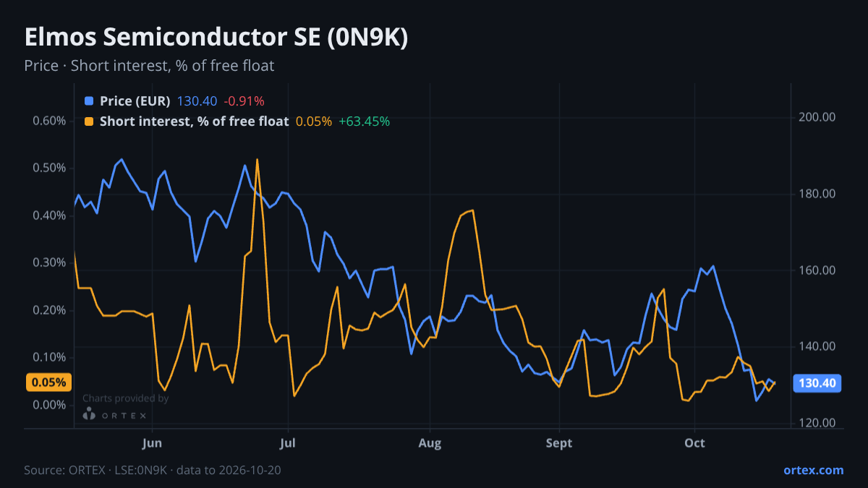This screenshot has height=488, width=868.
Task: Click the Aug x-axis label
Action: tap(430, 442)
